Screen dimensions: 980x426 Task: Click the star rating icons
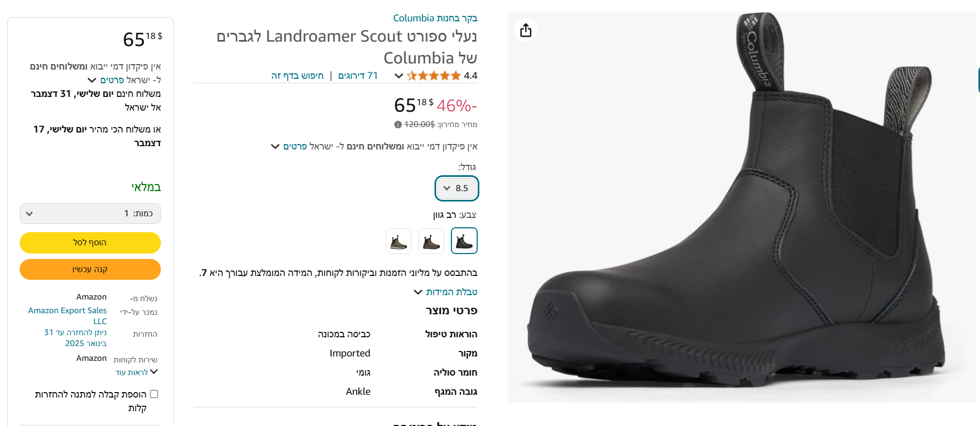point(433,76)
